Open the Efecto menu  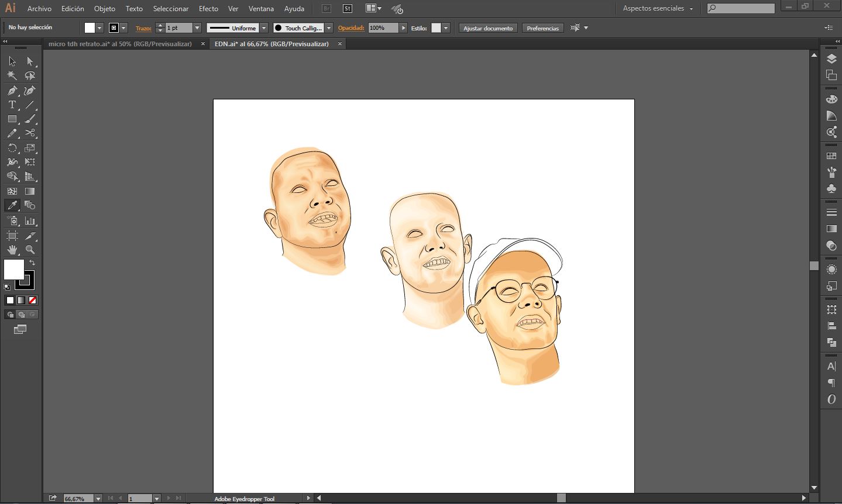208,9
